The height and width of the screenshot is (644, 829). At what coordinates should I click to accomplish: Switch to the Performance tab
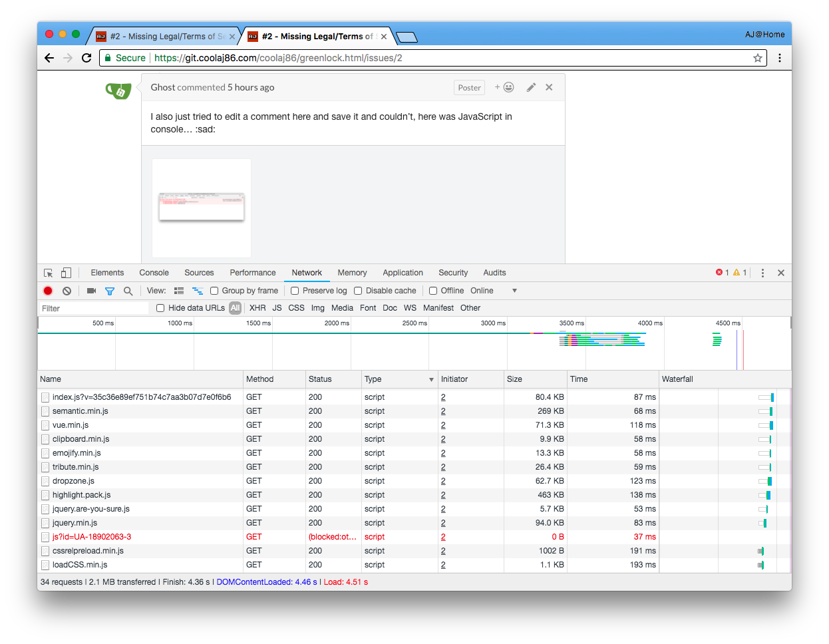click(253, 273)
